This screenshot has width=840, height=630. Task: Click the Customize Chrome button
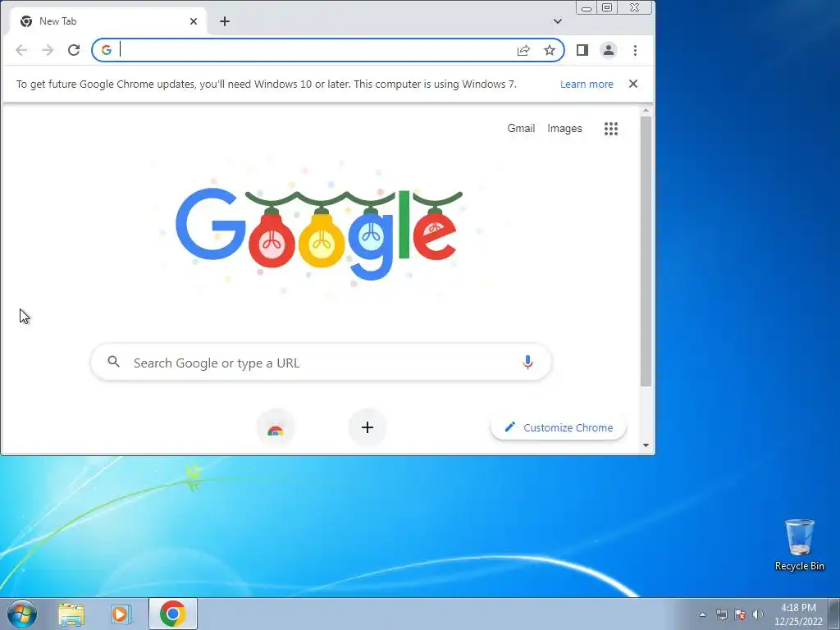[x=558, y=427]
